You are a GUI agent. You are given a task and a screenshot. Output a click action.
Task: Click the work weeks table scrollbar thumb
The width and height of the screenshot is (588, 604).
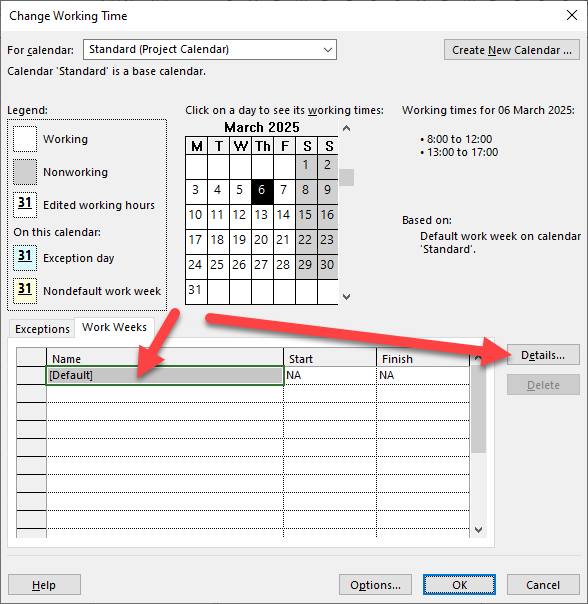[478, 409]
